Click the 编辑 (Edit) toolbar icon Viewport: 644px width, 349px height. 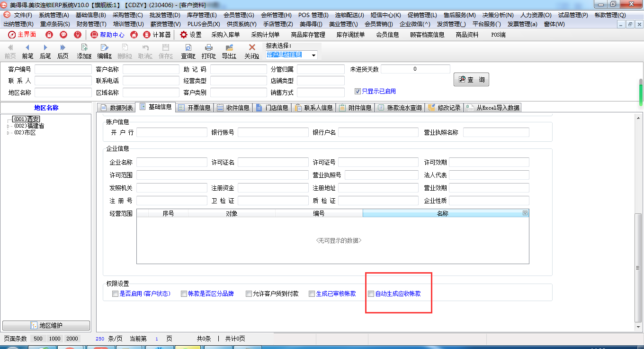[x=104, y=47]
